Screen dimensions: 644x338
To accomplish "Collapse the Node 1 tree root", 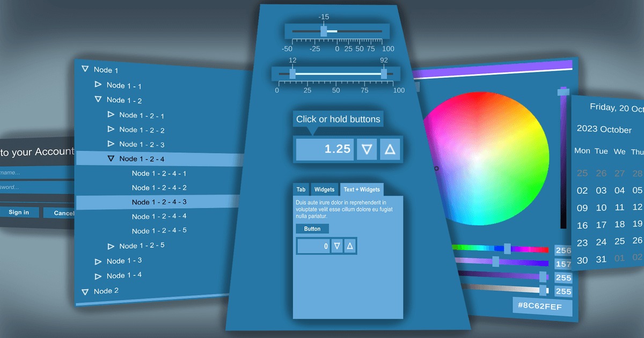I will tap(85, 69).
